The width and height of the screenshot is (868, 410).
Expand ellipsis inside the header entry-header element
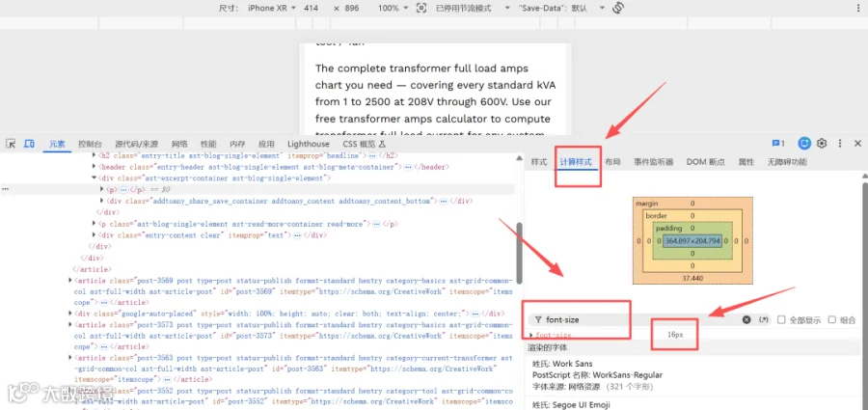click(408, 167)
